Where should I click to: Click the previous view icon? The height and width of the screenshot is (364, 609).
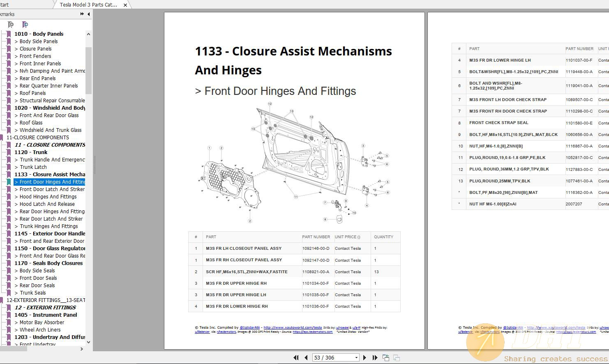click(x=386, y=358)
